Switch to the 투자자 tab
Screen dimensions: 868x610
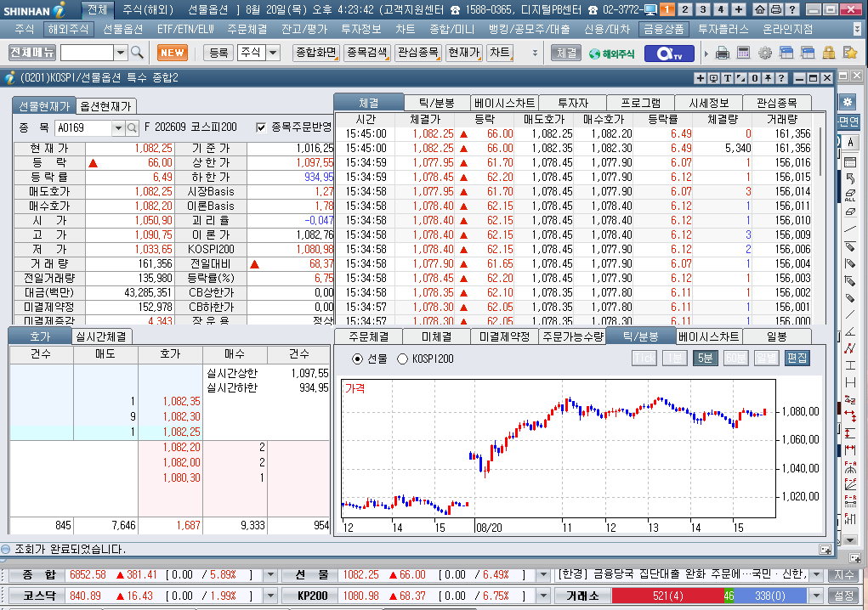tap(572, 103)
